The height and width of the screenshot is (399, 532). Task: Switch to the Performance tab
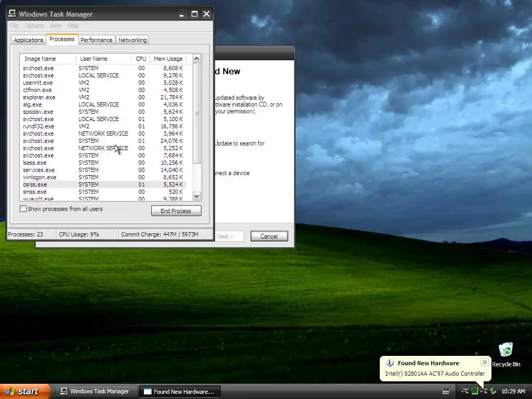[x=96, y=39]
